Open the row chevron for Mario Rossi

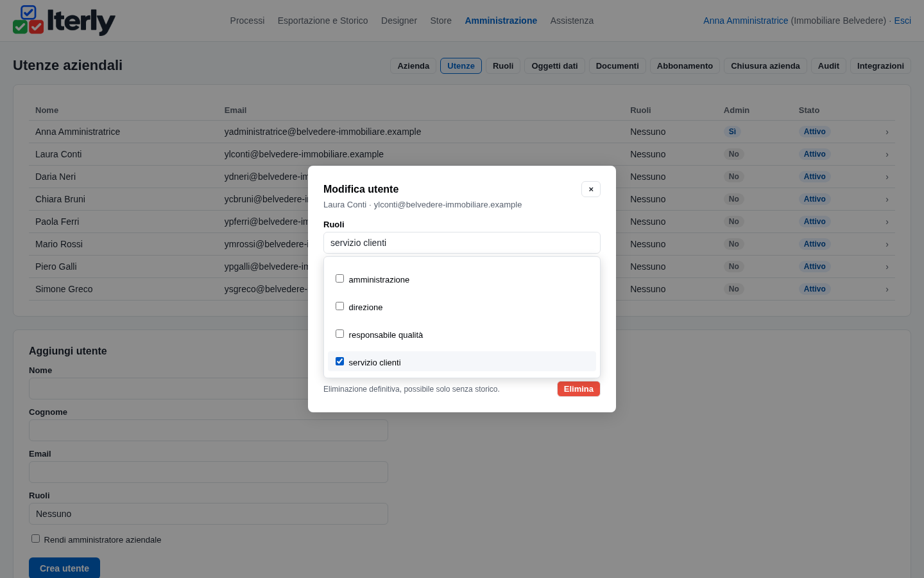point(887,245)
